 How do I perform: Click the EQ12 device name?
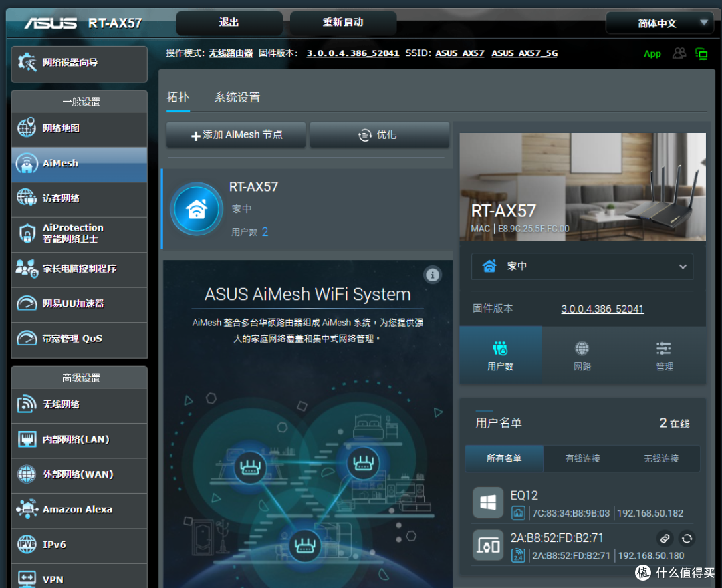pyautogui.click(x=524, y=496)
